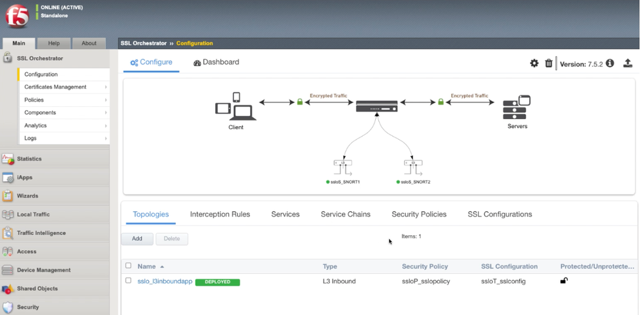Click the ONLINE (ACTIVE) status text
Screen dimensions: 644x315
pyautogui.click(x=62, y=7)
